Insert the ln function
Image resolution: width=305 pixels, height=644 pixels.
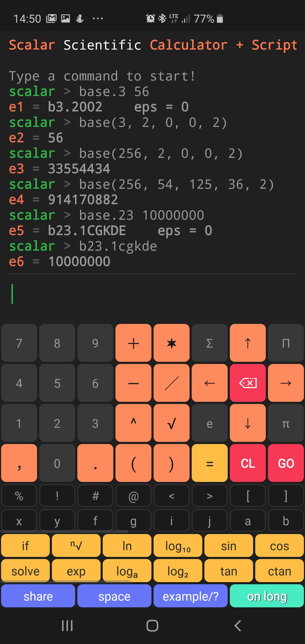[127, 545]
